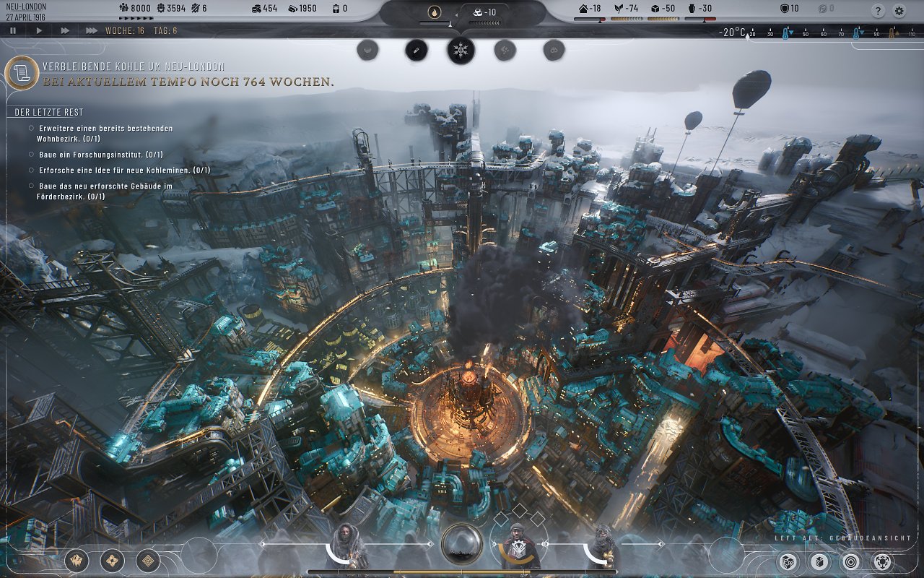Open the scroll quest icon for remaining coal
Viewport: 924px width, 578px height.
point(21,73)
